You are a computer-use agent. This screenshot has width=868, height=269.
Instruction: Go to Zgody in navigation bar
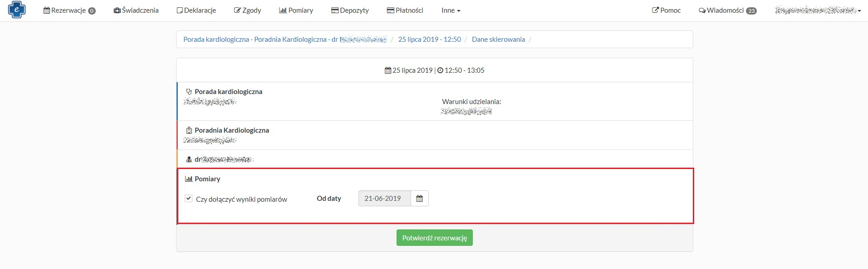247,10
